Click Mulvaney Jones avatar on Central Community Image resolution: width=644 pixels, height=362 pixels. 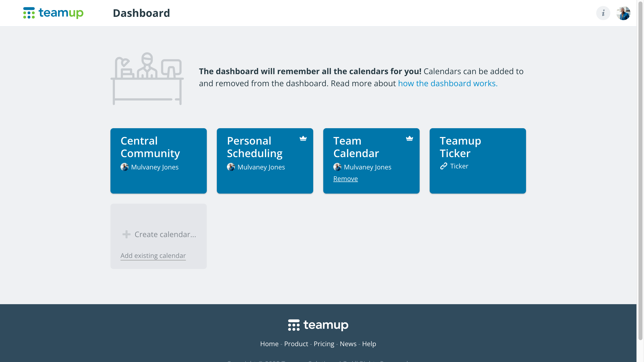tap(125, 167)
